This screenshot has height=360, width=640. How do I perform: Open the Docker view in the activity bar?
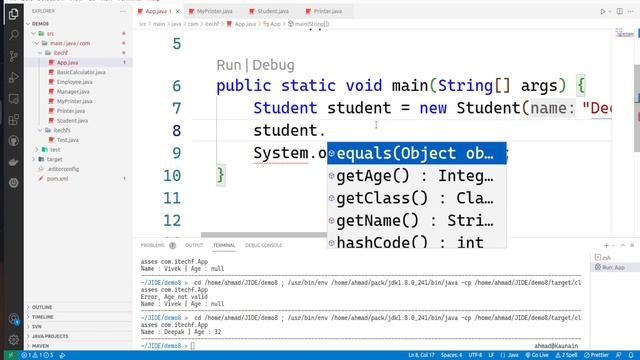(13, 162)
